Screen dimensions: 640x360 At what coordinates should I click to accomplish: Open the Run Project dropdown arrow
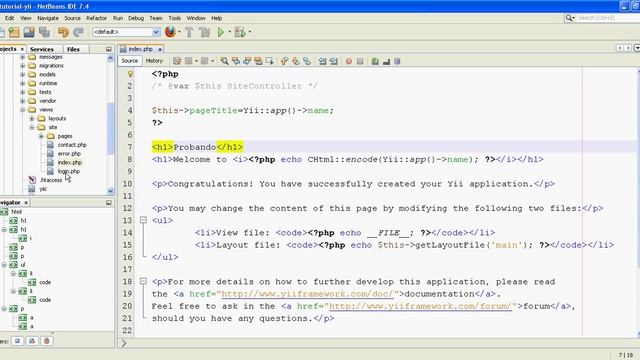(x=229, y=32)
